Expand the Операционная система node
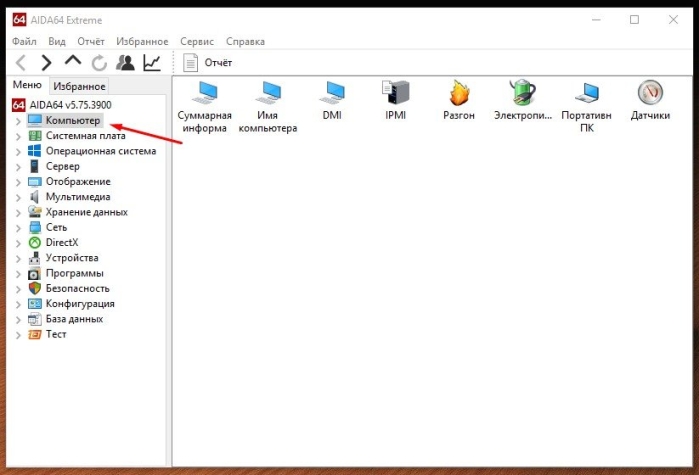 coord(18,152)
